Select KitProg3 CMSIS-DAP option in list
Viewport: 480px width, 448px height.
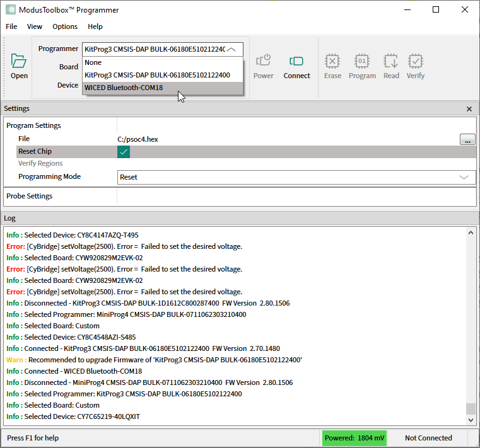click(157, 75)
